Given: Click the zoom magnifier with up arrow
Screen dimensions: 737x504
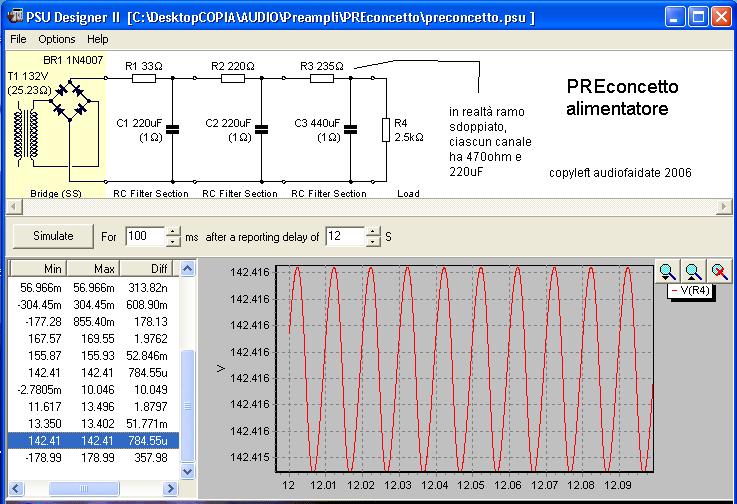Looking at the screenshot, I should 693,271.
